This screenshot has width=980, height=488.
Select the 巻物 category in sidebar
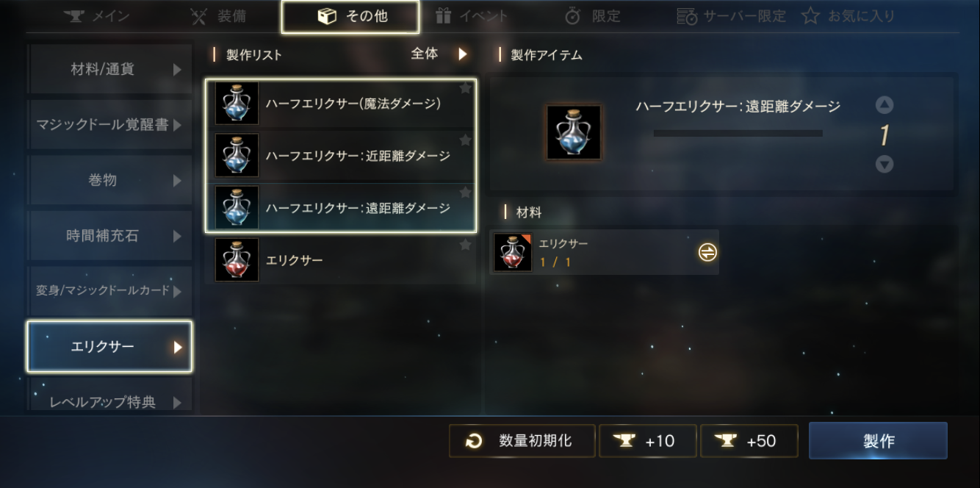point(109,180)
